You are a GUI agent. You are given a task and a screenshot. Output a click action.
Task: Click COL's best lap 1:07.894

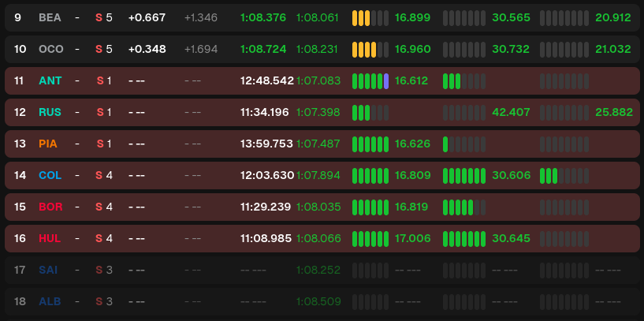318,176
